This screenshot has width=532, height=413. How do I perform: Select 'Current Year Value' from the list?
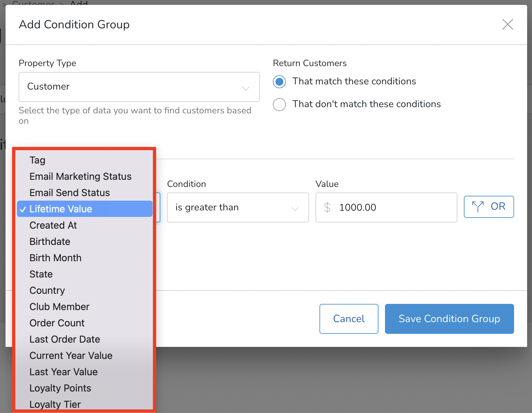[71, 355]
